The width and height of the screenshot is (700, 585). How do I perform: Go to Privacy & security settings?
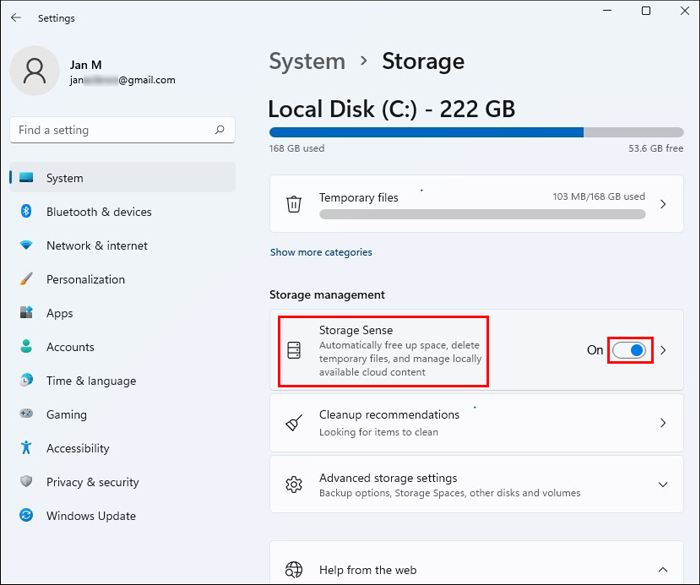pos(122,482)
